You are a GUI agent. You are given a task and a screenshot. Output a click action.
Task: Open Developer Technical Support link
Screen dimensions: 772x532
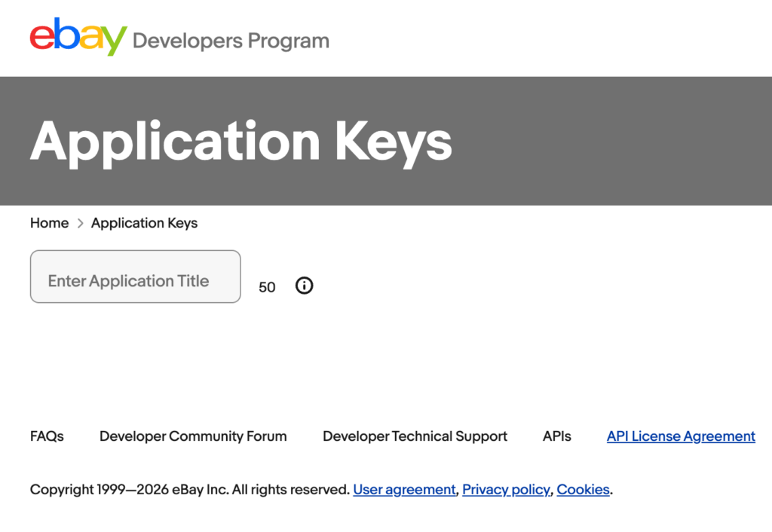pyautogui.click(x=415, y=436)
